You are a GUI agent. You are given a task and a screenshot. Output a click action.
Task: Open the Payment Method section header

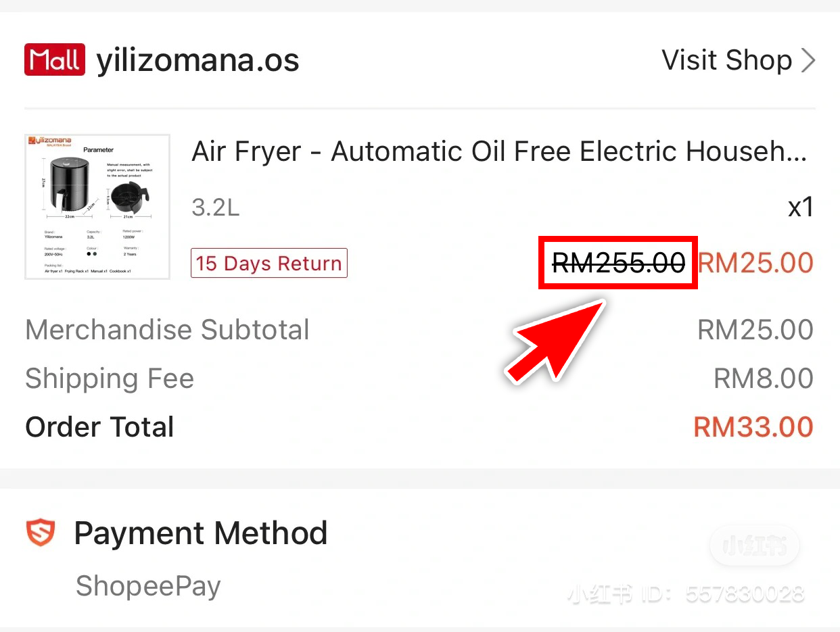200,533
